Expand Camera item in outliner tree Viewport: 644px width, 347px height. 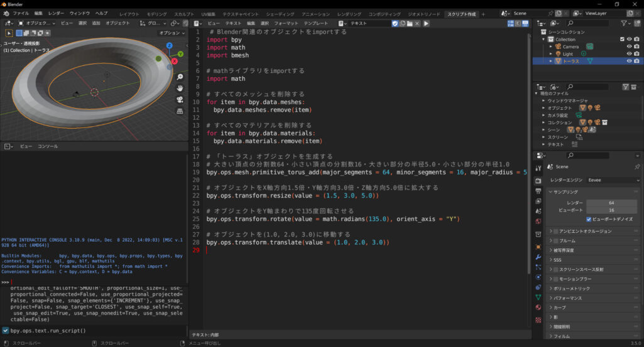click(551, 46)
